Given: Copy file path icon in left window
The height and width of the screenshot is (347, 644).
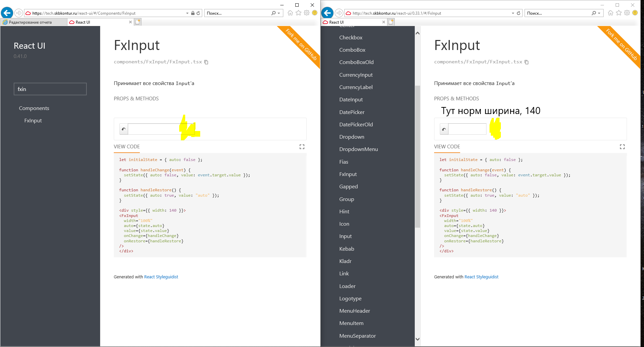Looking at the screenshot, I should pyautogui.click(x=206, y=62).
